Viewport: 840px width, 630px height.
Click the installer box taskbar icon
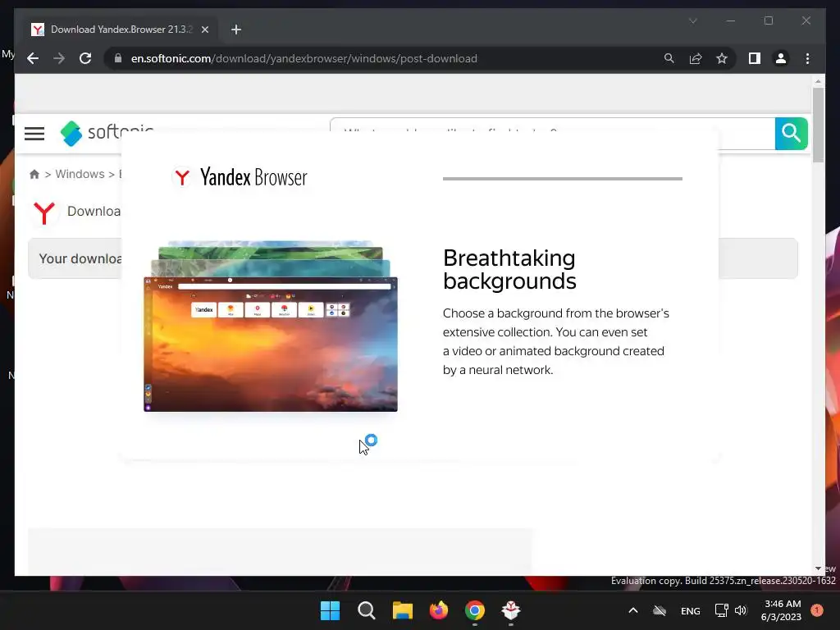click(510, 610)
